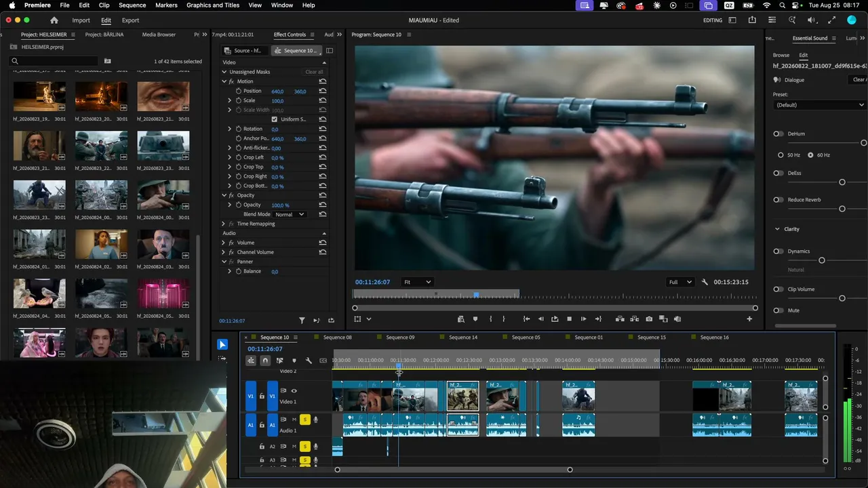Enable the DeEss toggle

coord(778,173)
